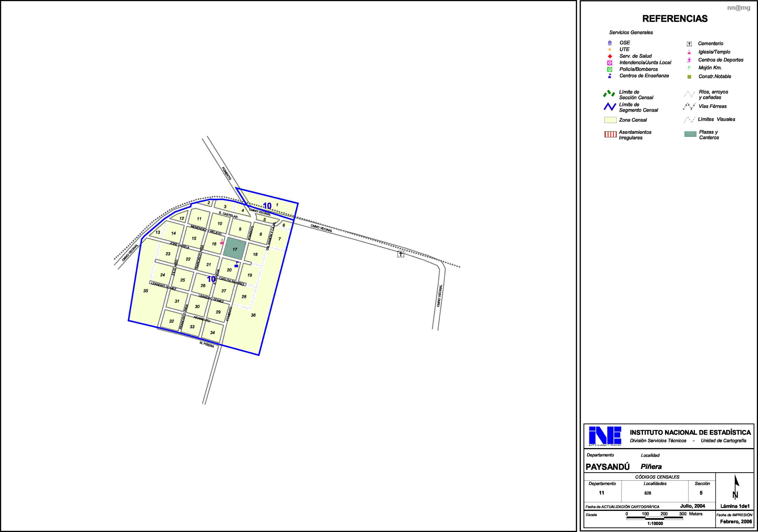Click the Fecha de IMPRESIÓN label
758x532 pixels.
point(734,515)
